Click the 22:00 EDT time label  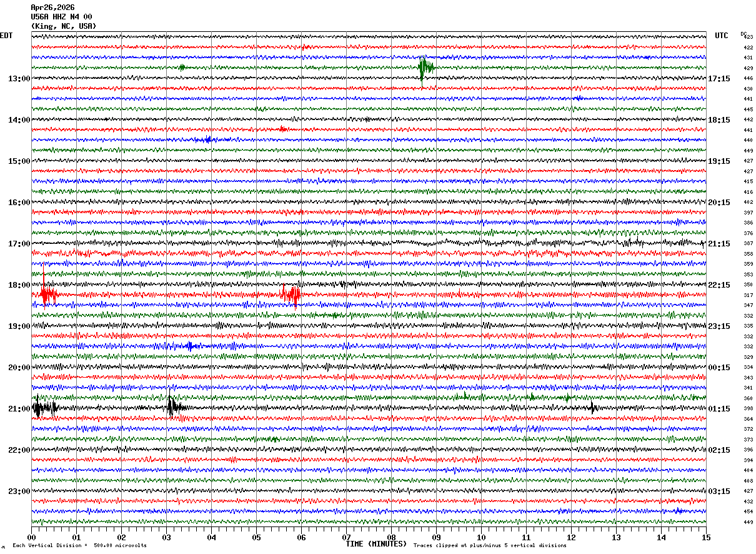19,450
